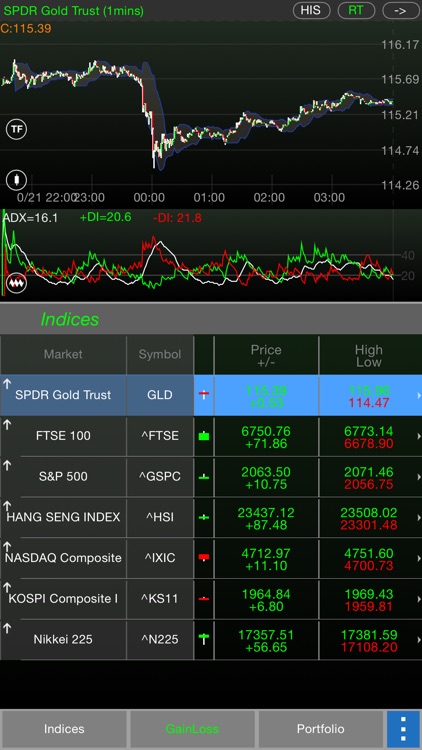Switch to the GainLoss tab
This screenshot has width=422, height=750.
(192, 729)
